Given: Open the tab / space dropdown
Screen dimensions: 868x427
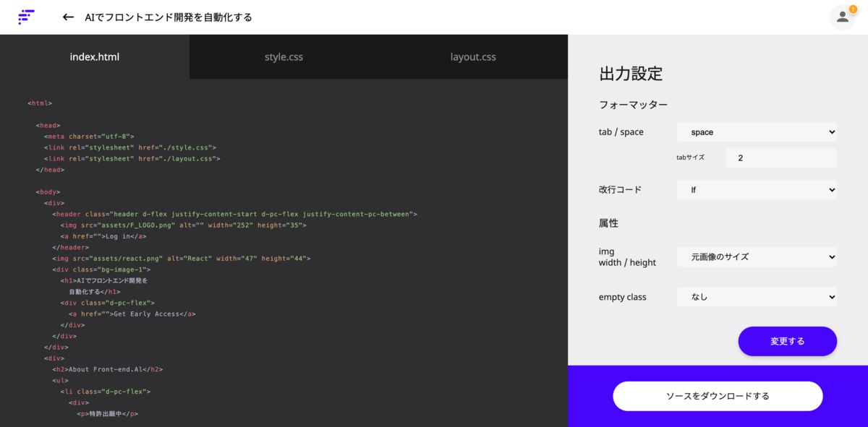Looking at the screenshot, I should (757, 132).
